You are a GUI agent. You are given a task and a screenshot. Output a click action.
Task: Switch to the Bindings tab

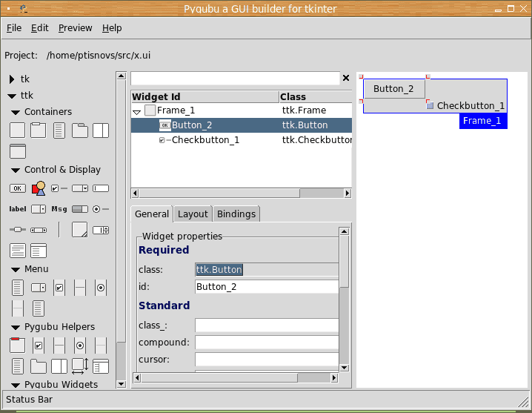[x=236, y=214]
